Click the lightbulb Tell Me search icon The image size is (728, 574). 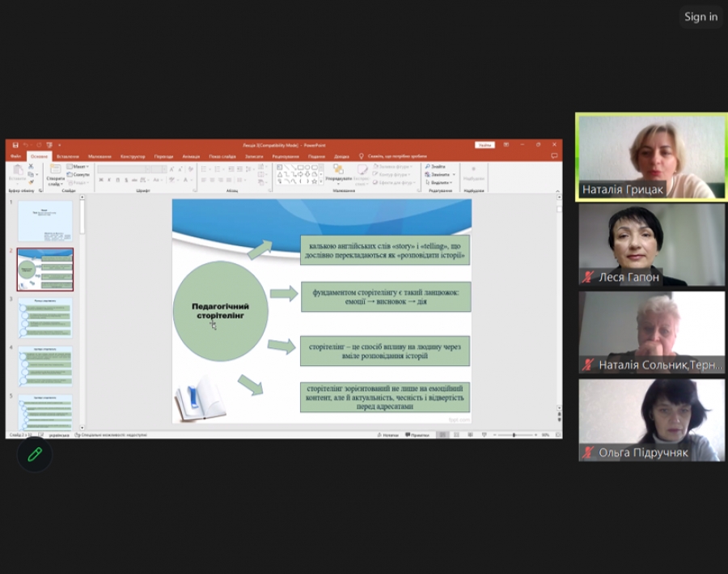362,156
